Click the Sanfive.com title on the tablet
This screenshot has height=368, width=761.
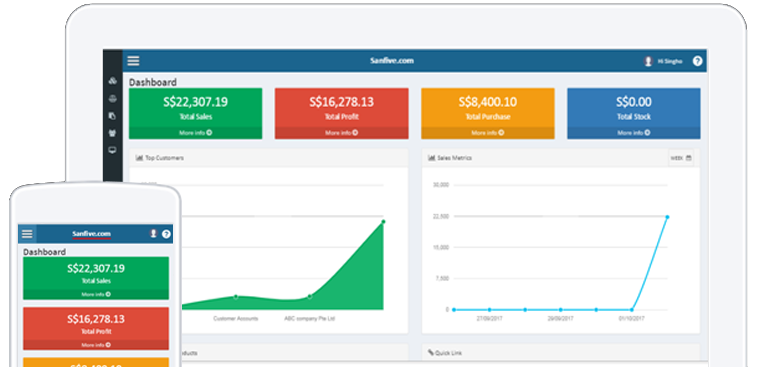392,61
